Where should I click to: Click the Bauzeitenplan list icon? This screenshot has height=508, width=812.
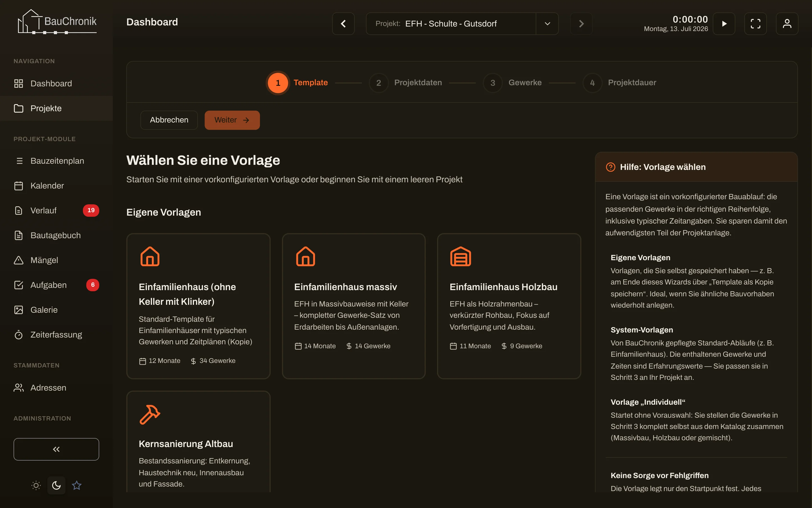pos(19,161)
